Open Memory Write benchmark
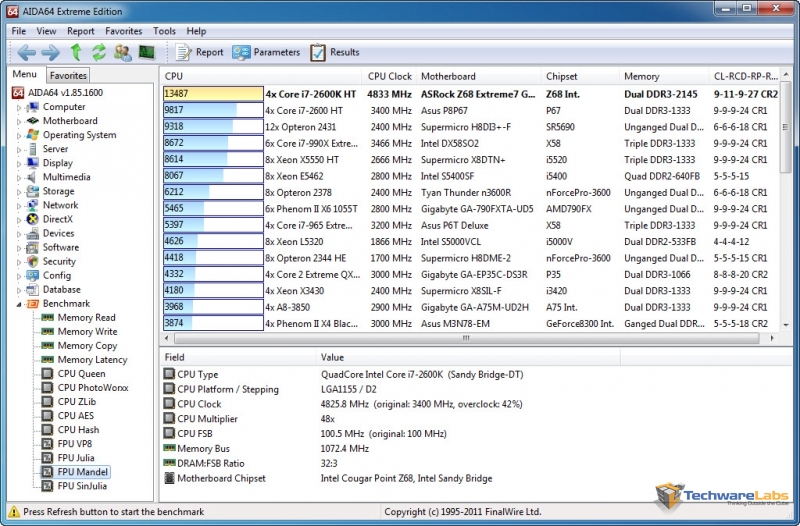The height and width of the screenshot is (526, 800). [x=87, y=332]
